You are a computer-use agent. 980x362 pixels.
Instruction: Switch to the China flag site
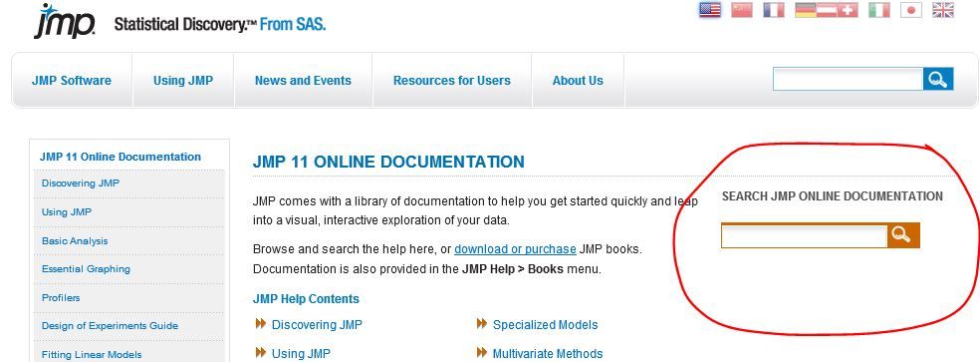742,10
